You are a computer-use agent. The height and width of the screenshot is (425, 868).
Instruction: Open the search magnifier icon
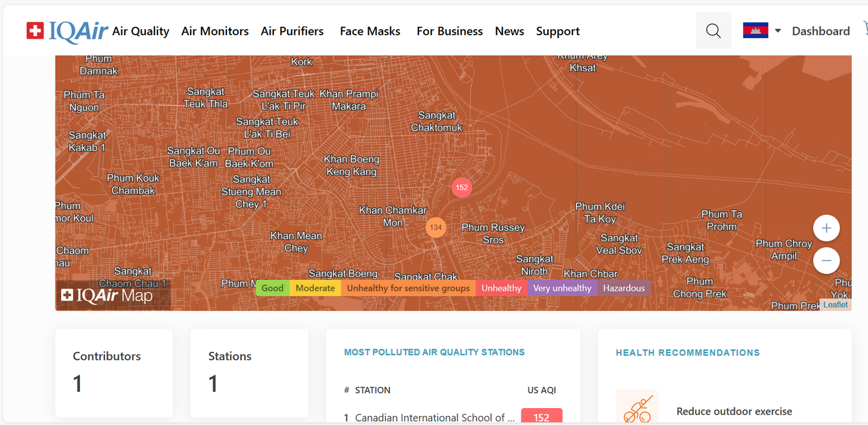713,31
